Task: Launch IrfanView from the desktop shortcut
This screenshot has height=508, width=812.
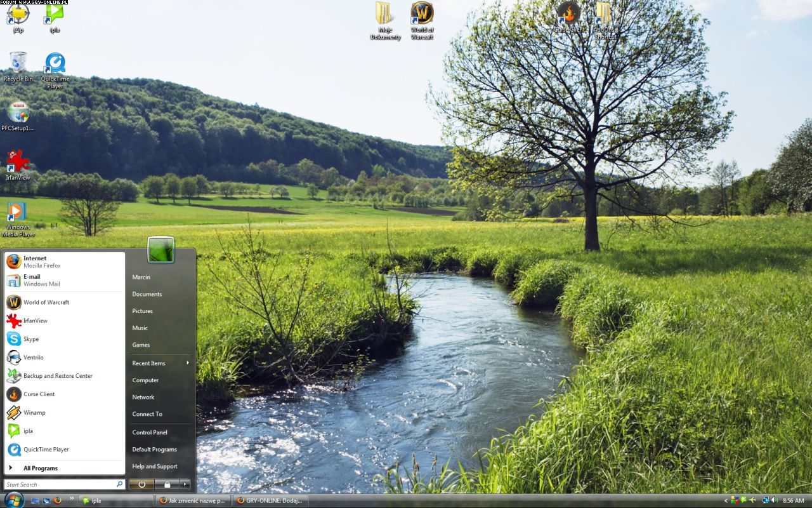Action: point(18,163)
